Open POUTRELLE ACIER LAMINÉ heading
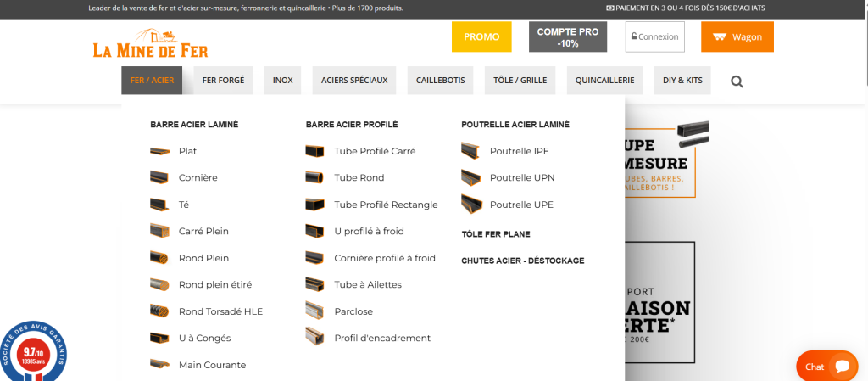The image size is (868, 381). 515,125
